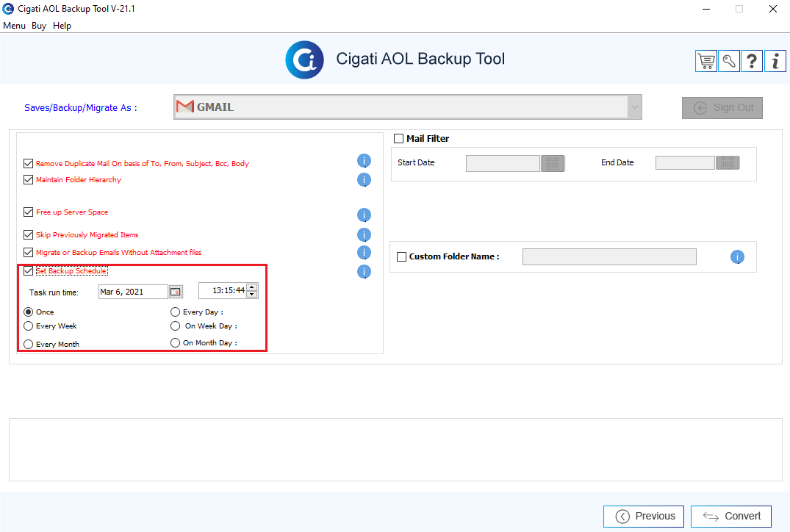Viewport: 790px width, 532px height.
Task: Expand the GMAIL save-as dropdown
Action: click(x=634, y=107)
